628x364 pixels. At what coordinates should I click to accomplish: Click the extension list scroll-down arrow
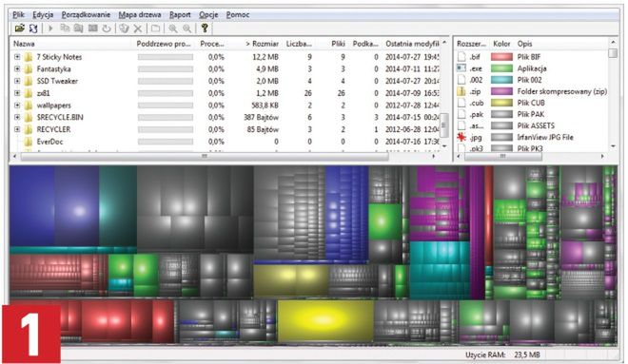tap(613, 146)
